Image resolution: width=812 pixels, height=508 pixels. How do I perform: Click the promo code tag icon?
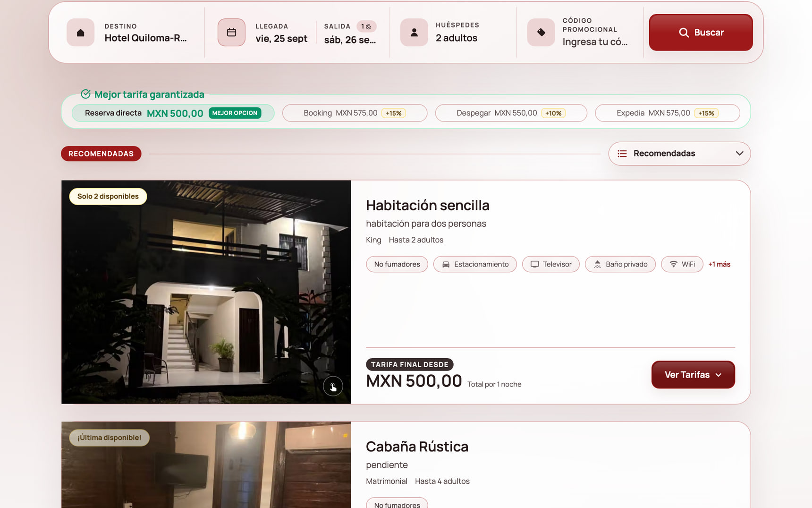coord(541,33)
